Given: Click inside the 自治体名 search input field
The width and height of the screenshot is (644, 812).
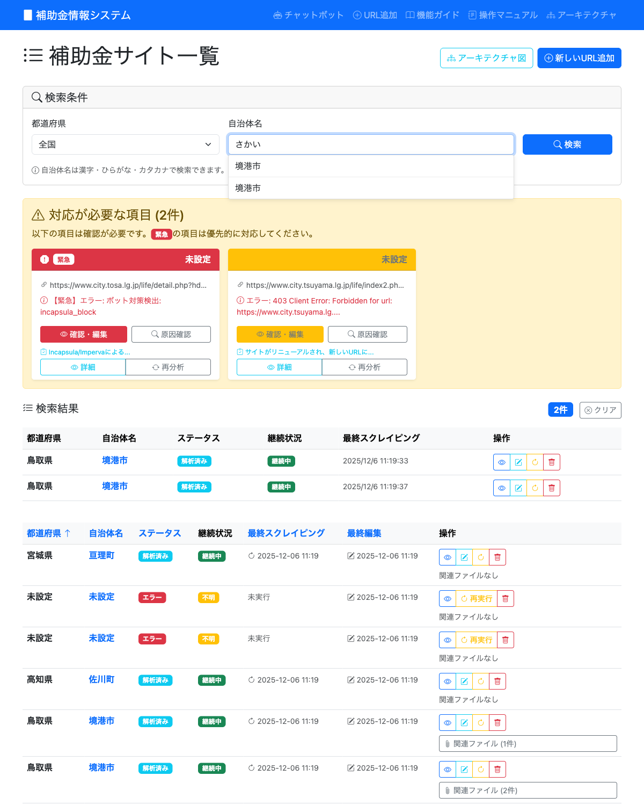Looking at the screenshot, I should coord(371,144).
